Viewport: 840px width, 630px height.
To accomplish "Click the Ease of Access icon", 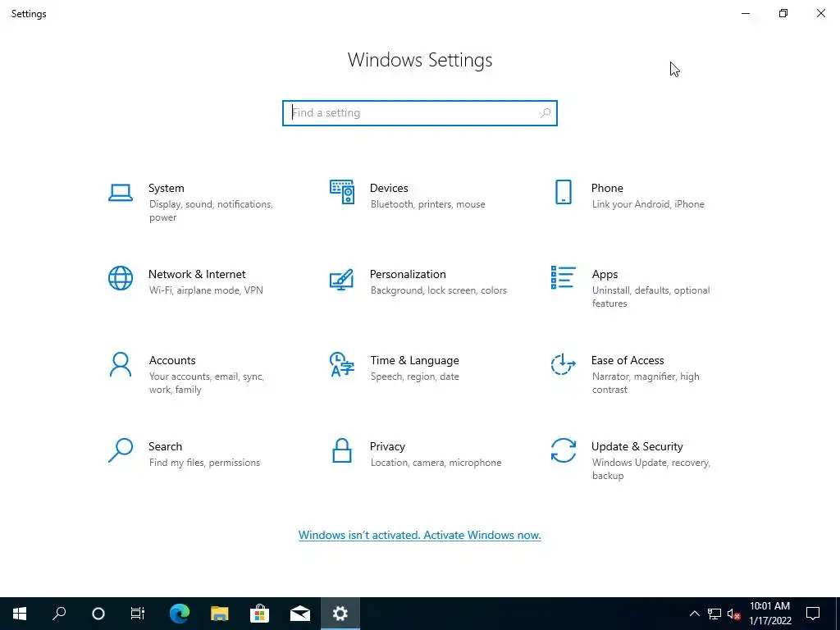I will pyautogui.click(x=563, y=364).
